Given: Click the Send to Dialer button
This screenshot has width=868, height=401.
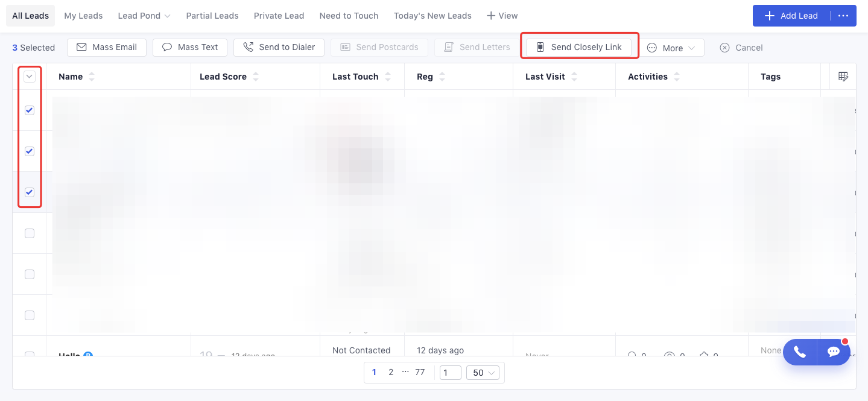Looking at the screenshot, I should click(x=279, y=48).
